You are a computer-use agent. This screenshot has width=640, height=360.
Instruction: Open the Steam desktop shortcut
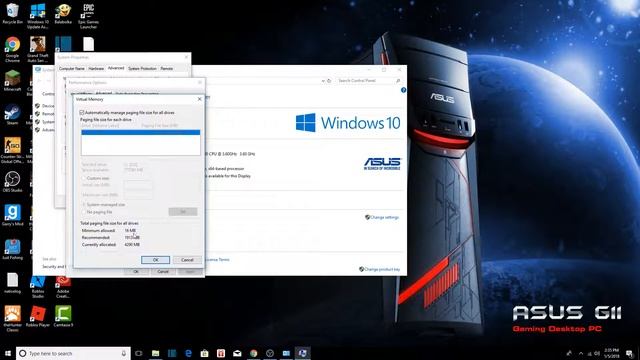pyautogui.click(x=12, y=114)
